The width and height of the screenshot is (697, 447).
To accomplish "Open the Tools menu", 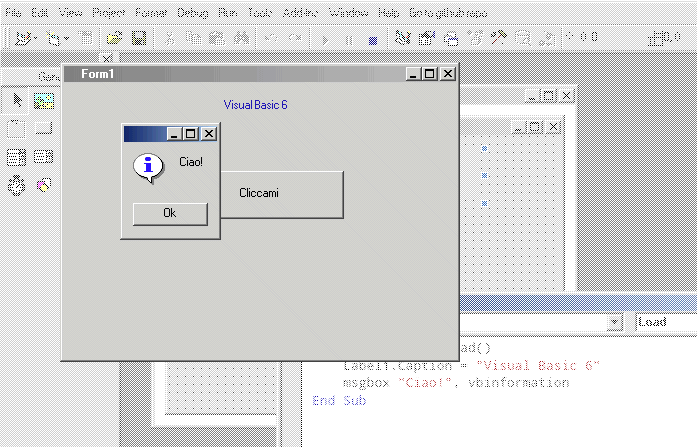I will pos(260,13).
